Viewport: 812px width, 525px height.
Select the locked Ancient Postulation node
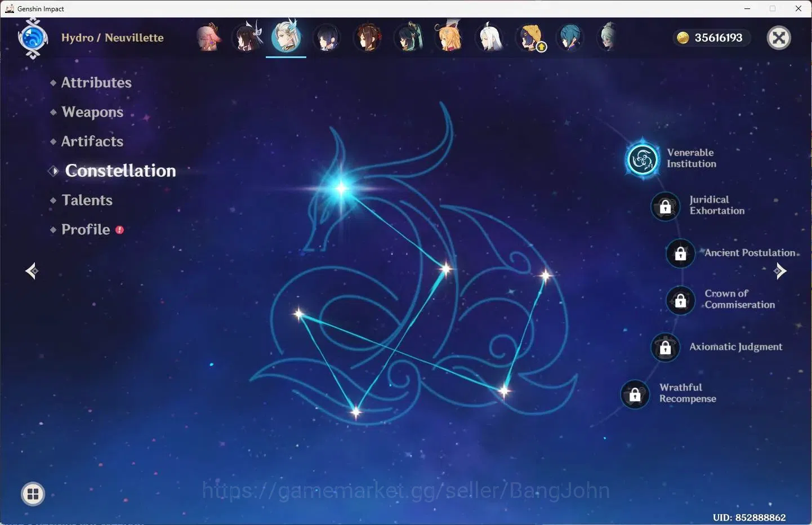[x=680, y=253]
